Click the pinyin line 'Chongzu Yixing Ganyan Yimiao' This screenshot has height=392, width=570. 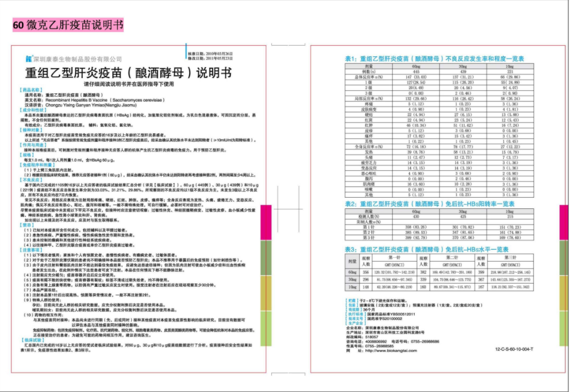[81, 105]
